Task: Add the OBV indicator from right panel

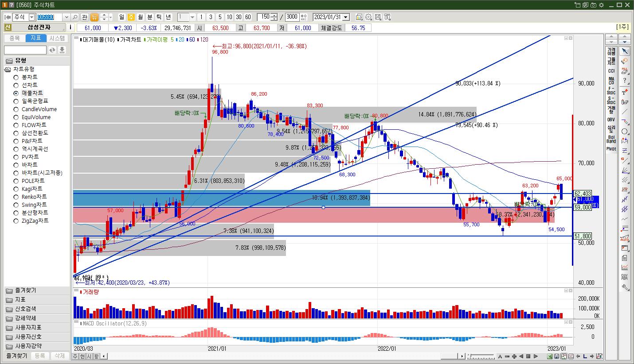Action: pos(611,119)
